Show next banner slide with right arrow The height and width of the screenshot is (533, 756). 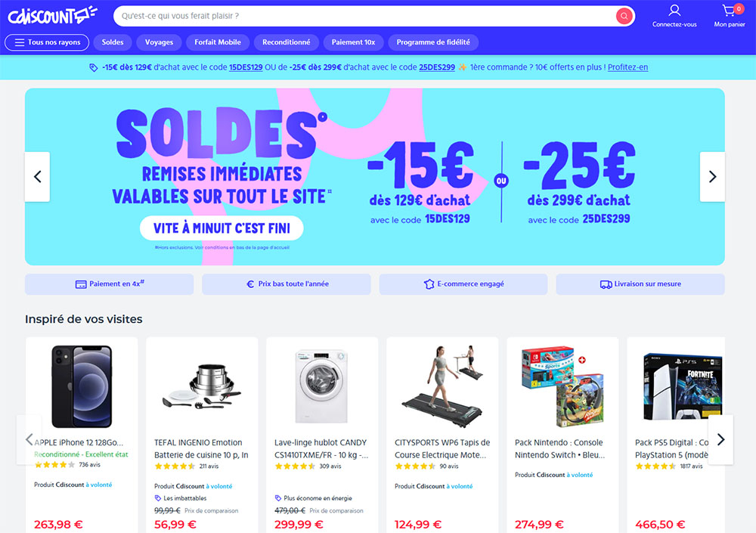[712, 177]
